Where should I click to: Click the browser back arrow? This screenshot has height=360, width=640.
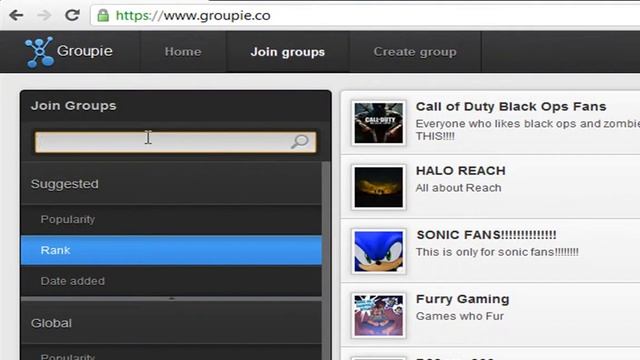click(16, 16)
